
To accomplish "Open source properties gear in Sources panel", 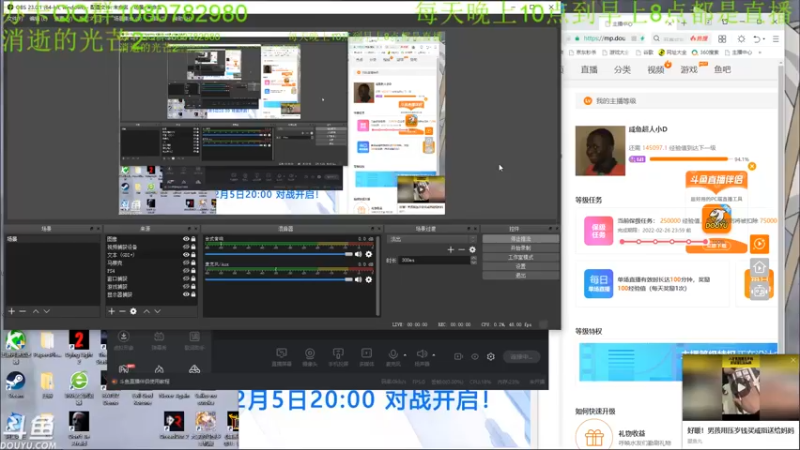I will [x=133, y=311].
